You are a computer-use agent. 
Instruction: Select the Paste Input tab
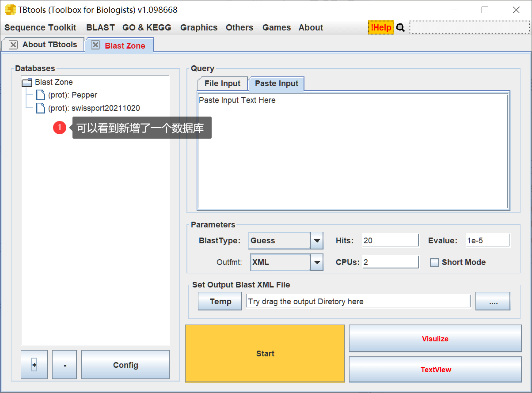coord(277,83)
